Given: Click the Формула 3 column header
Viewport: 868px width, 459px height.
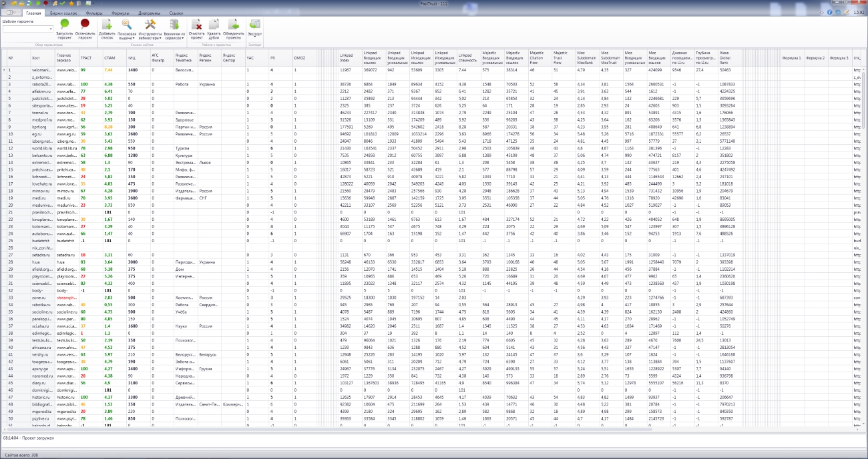Looking at the screenshot, I should click(x=841, y=58).
